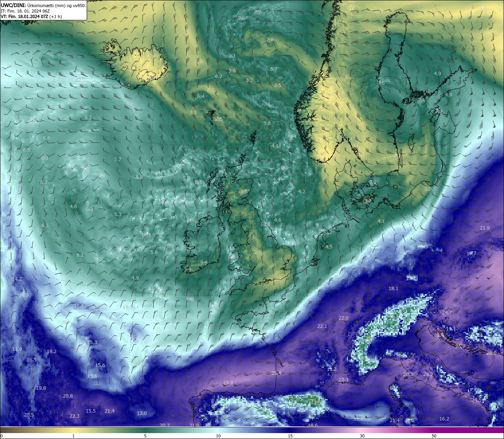Click the colorbar label 30
This screenshot has height=439, width=504.
click(362, 436)
